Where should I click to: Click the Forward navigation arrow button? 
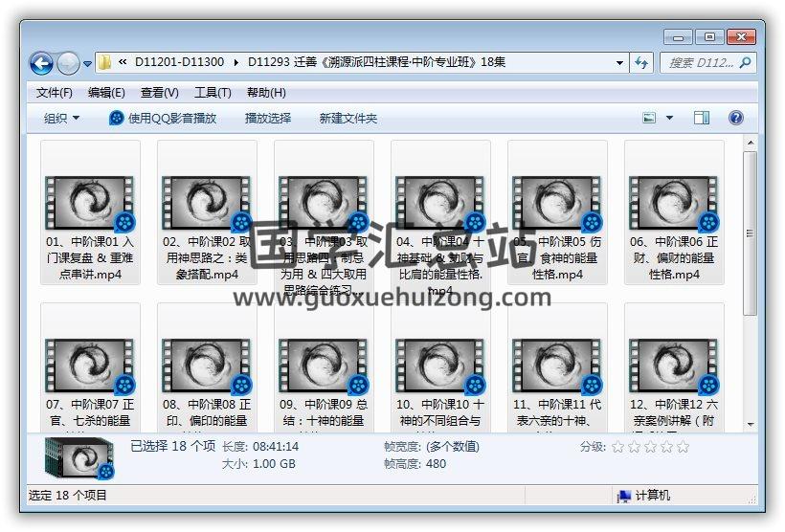tap(68, 63)
